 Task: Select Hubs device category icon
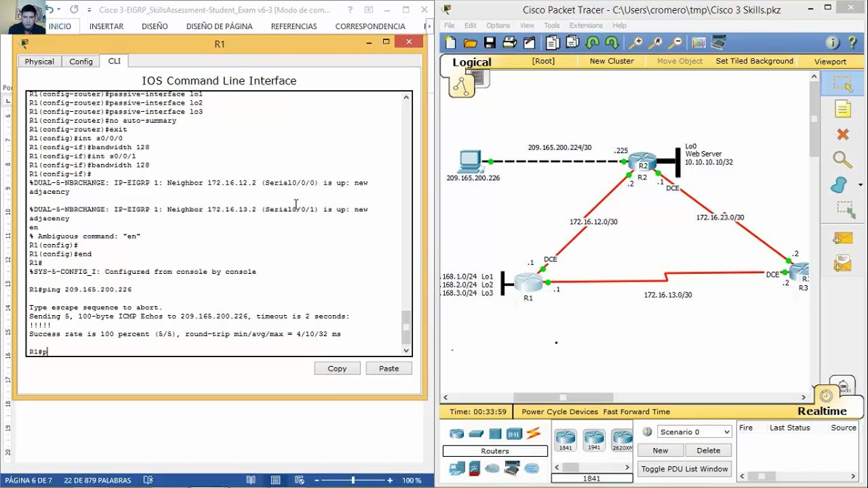495,434
